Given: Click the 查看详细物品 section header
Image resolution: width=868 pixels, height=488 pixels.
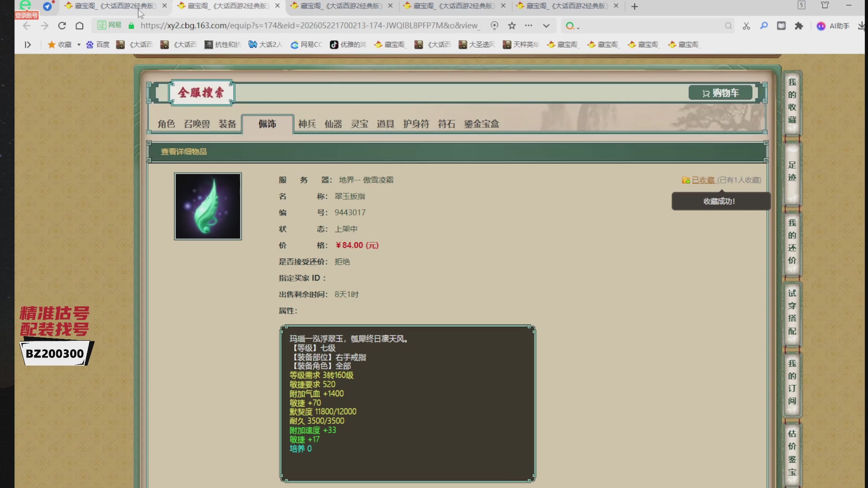Looking at the screenshot, I should (x=184, y=152).
